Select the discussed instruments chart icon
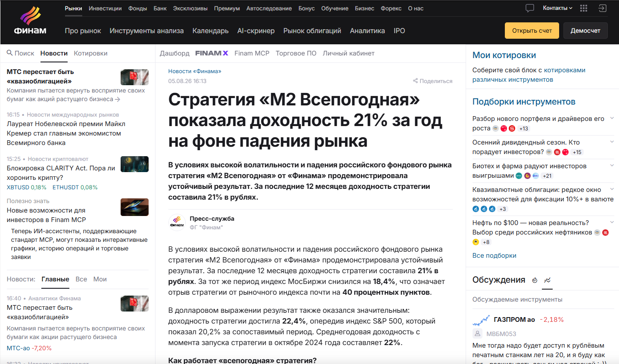619x364 pixels. coord(547,280)
